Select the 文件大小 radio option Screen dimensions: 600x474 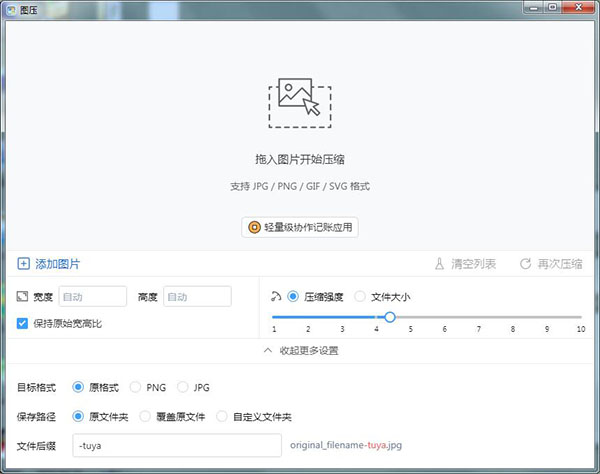click(x=360, y=296)
